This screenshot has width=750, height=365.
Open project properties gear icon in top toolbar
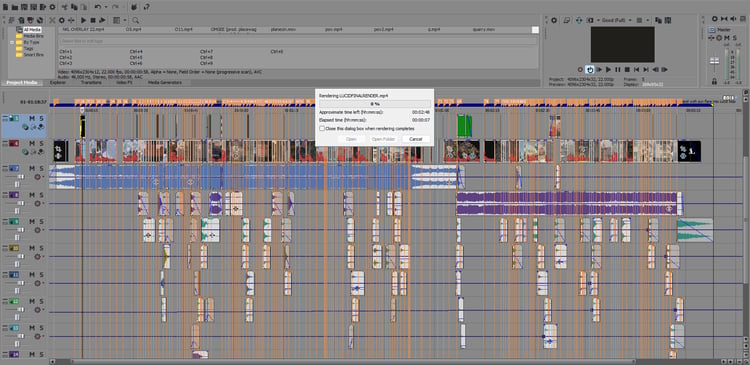point(52,7)
